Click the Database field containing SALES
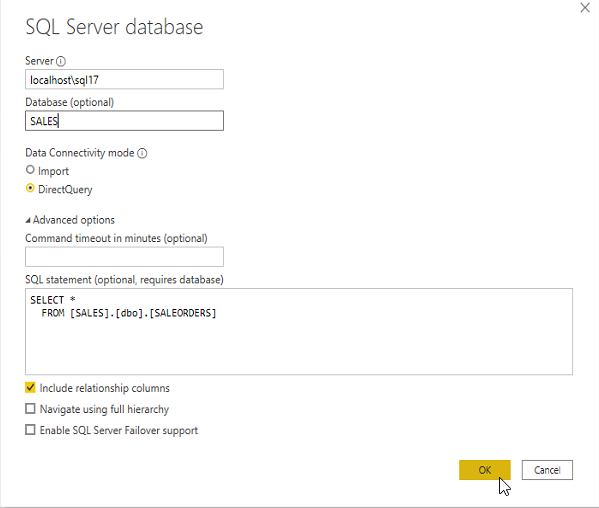The height and width of the screenshot is (508, 599). pyautogui.click(x=125, y=121)
